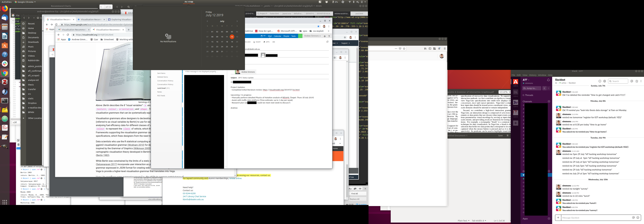Screen dimensions: 644x224
Task: Star the Slackbot conversation under its title
Action: [x=556, y=83]
